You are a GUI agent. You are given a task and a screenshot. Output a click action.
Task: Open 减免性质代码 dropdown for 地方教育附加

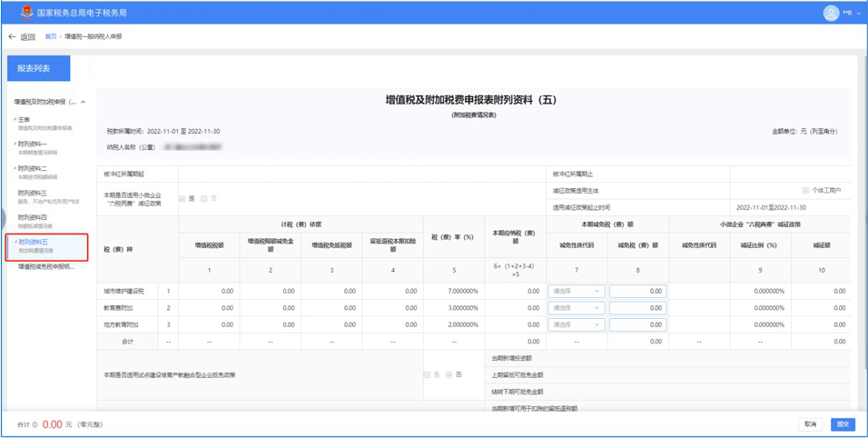click(x=576, y=324)
